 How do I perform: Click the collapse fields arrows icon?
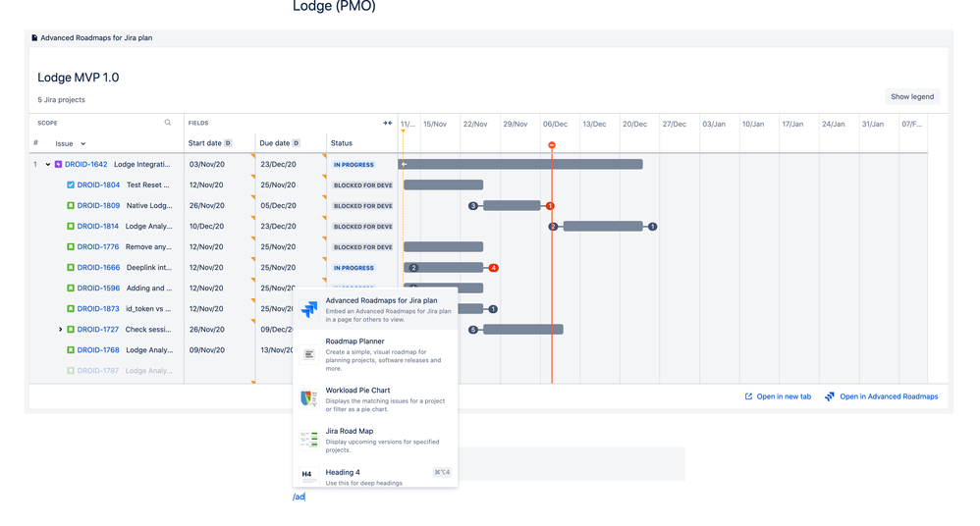pos(388,123)
